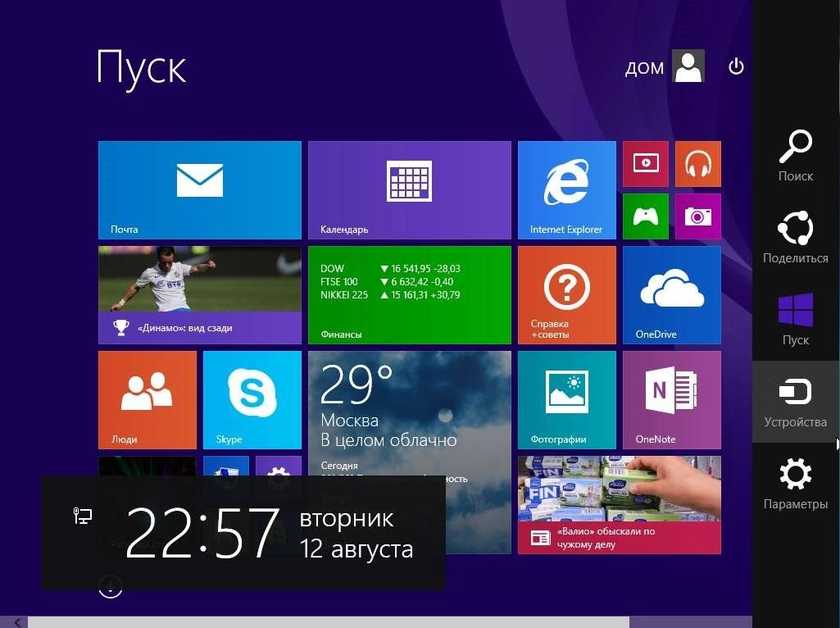Viewport: 840px width, 628px height.
Task: Open the Music headphones tile
Action: tap(698, 163)
